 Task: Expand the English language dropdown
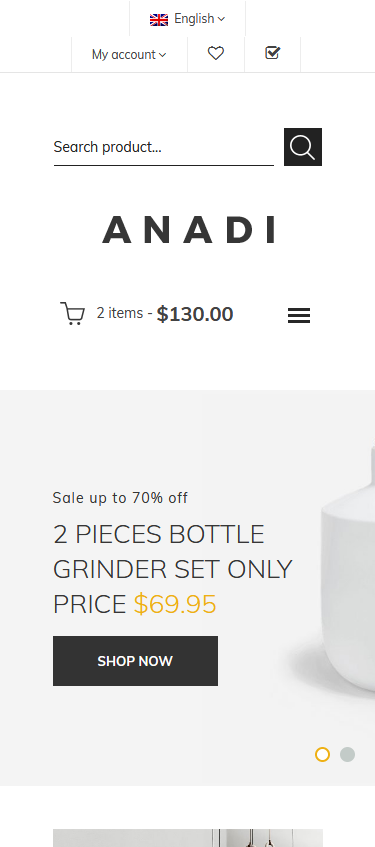pyautogui.click(x=188, y=19)
